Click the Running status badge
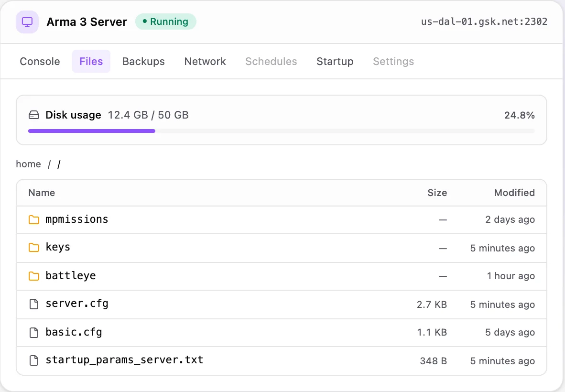 [x=166, y=22]
